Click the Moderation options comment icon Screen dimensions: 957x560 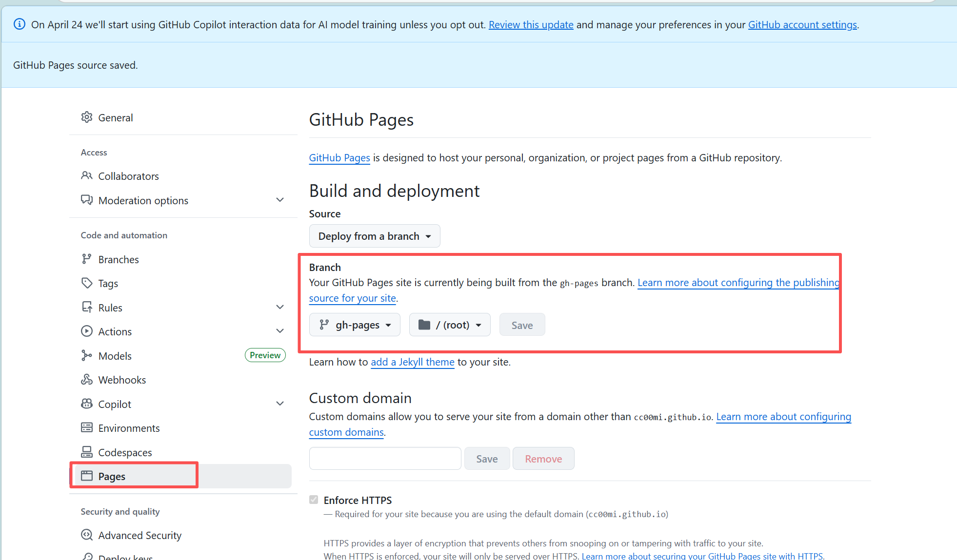pos(87,200)
